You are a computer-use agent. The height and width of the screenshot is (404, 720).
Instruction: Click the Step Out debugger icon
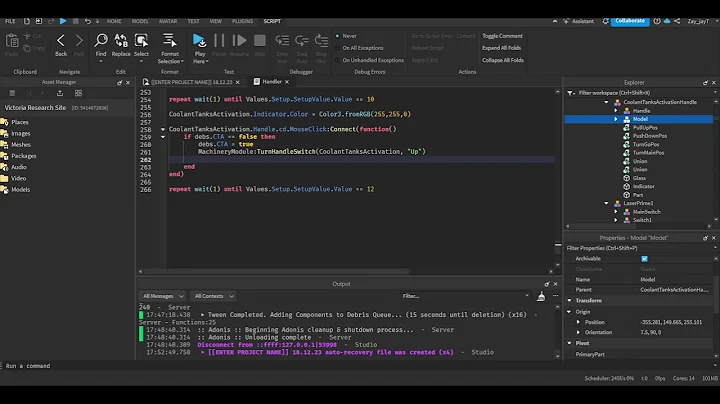click(321, 40)
